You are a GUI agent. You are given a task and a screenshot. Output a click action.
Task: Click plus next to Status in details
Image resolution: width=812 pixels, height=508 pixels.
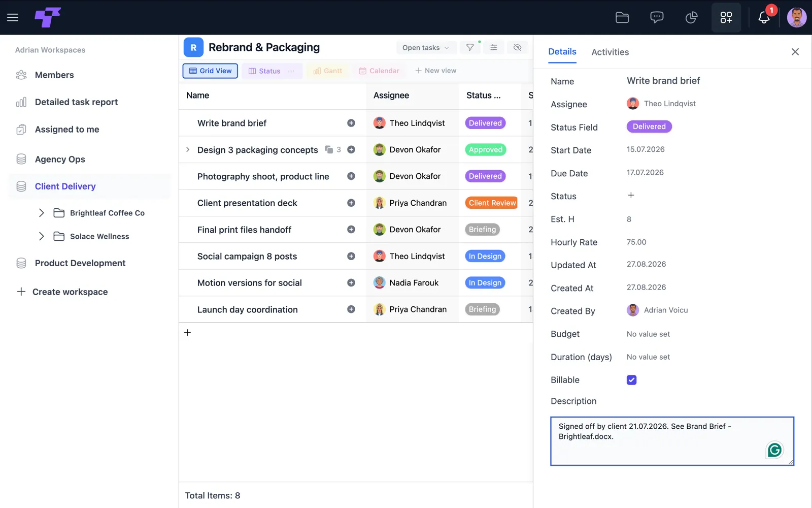pos(631,195)
